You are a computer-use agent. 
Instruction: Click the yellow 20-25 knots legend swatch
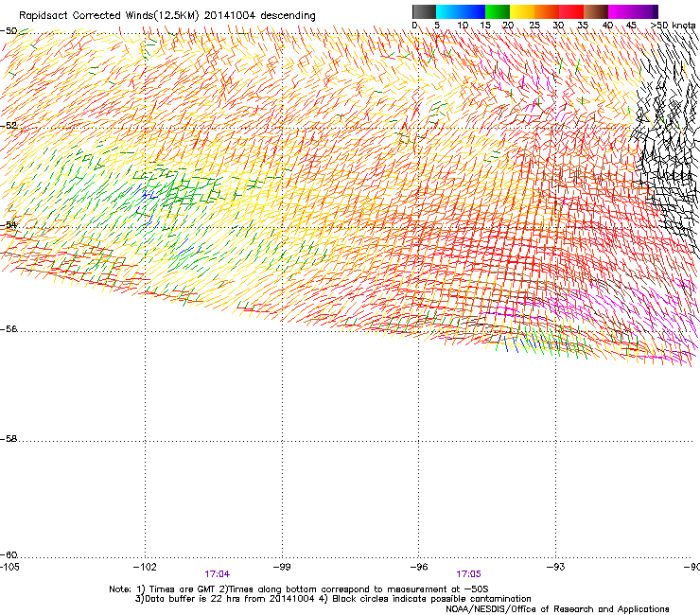pyautogui.click(x=522, y=11)
